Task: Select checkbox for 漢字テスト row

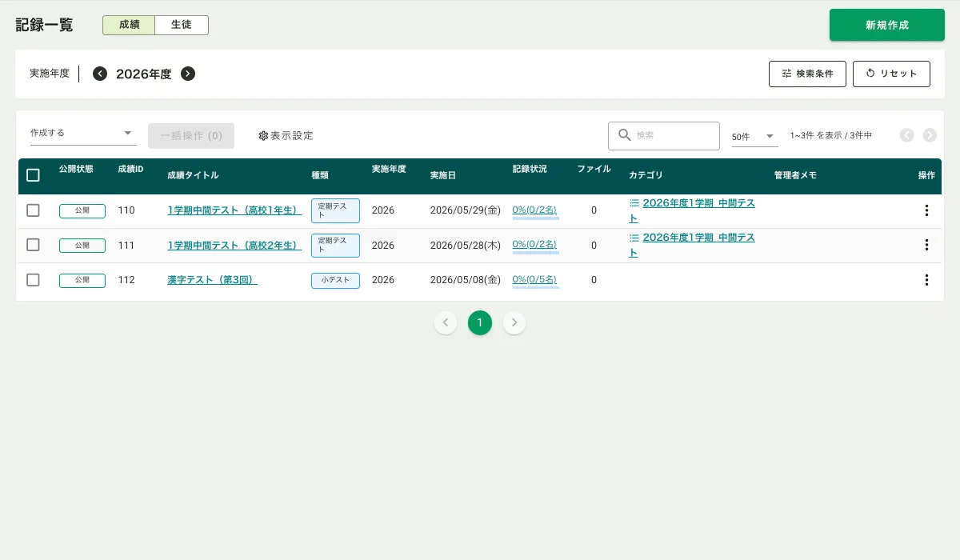Action: [33, 280]
